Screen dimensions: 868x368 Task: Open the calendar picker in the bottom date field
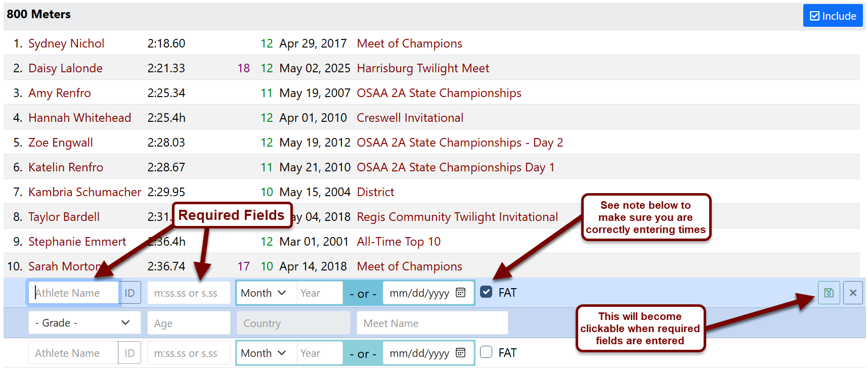coord(460,353)
